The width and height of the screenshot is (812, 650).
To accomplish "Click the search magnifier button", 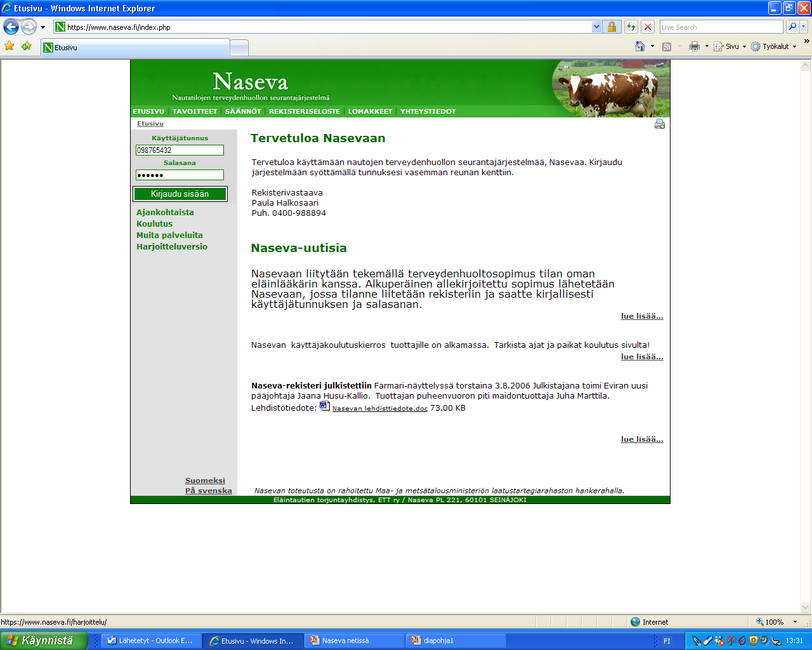I will click(x=792, y=27).
